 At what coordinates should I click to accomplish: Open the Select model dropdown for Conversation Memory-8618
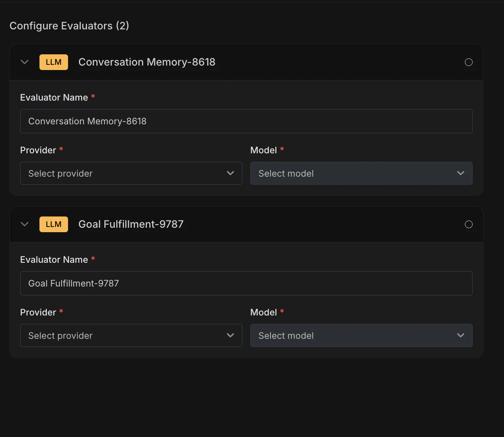pyautogui.click(x=361, y=173)
